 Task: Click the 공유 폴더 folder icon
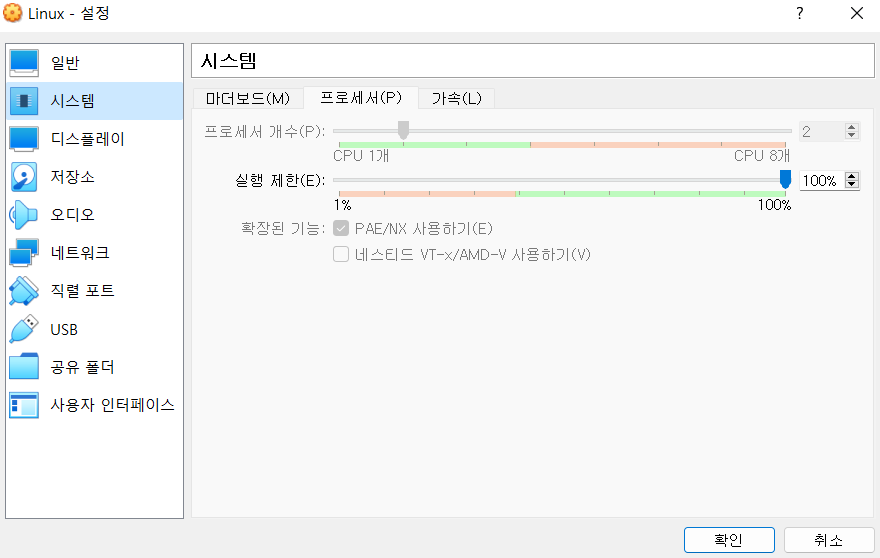[x=24, y=367]
